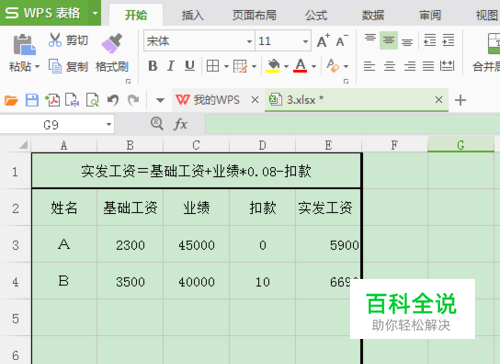Open the 公式 ribbon tab

pyautogui.click(x=316, y=15)
